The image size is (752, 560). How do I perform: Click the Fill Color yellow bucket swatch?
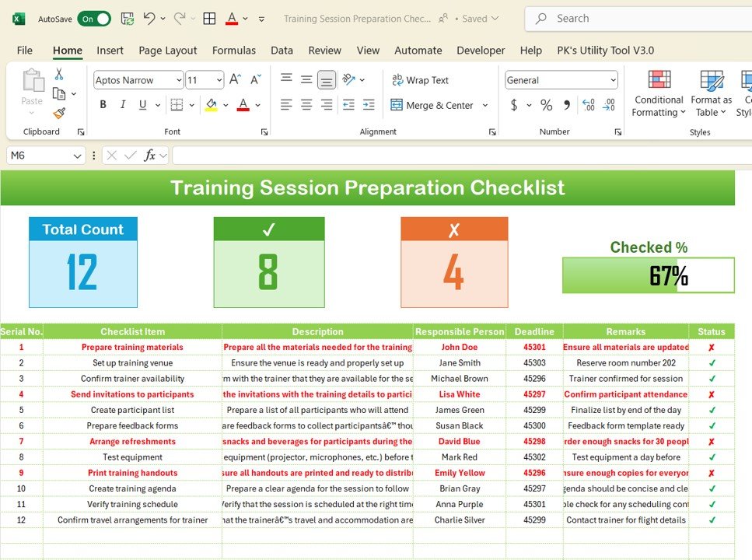[x=211, y=105]
